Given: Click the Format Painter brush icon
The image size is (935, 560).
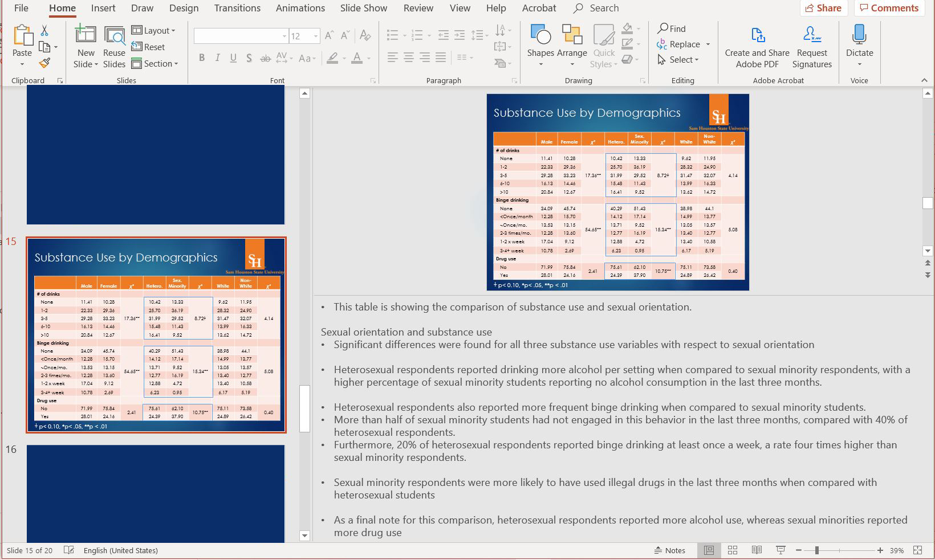Looking at the screenshot, I should (x=44, y=63).
